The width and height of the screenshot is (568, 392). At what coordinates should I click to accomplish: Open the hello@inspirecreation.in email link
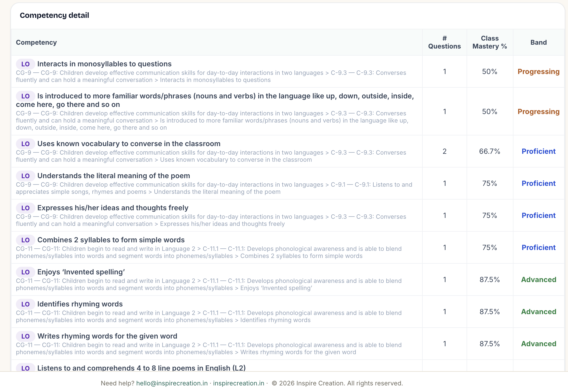click(x=172, y=383)
